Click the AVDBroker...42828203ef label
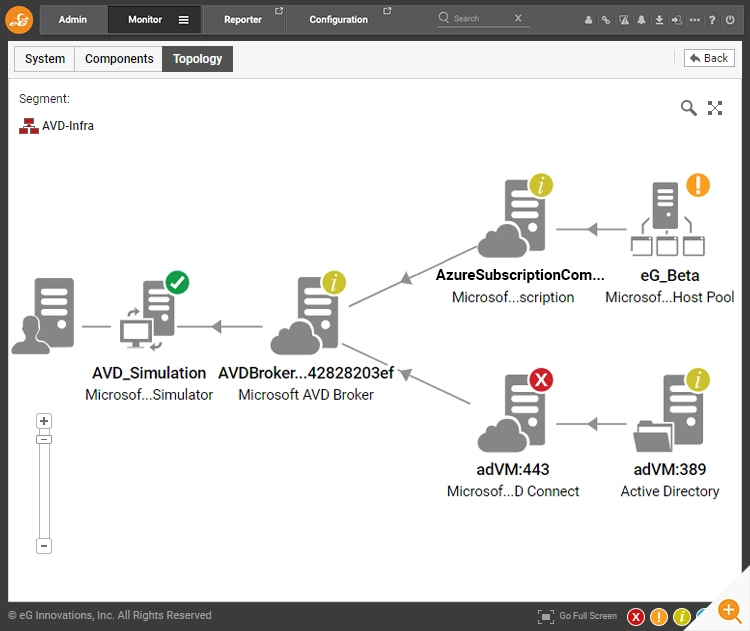Screen dimensions: 750x631 pos(306,373)
